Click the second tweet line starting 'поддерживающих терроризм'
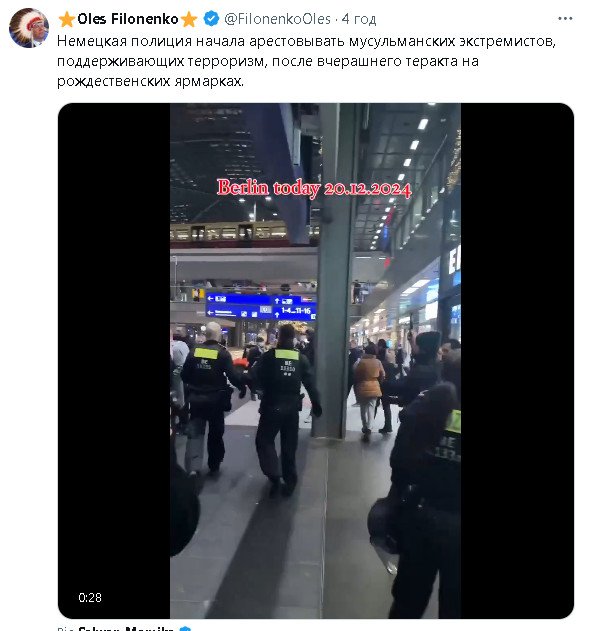 pyautogui.click(x=268, y=61)
